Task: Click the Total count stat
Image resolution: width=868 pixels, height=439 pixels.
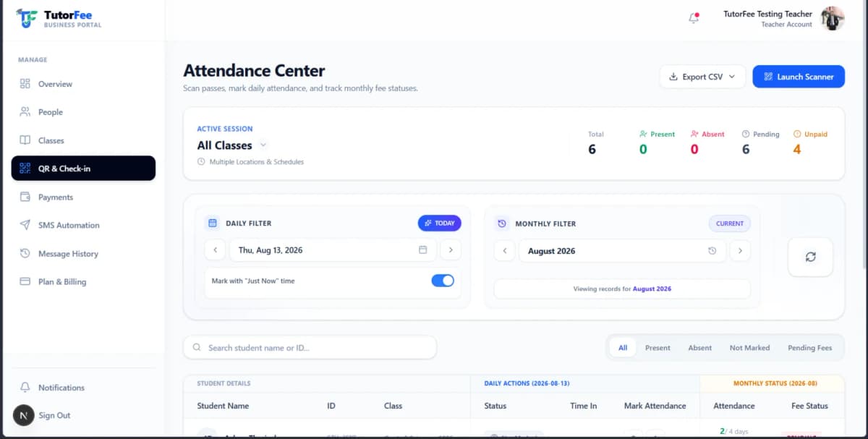Action: point(596,143)
